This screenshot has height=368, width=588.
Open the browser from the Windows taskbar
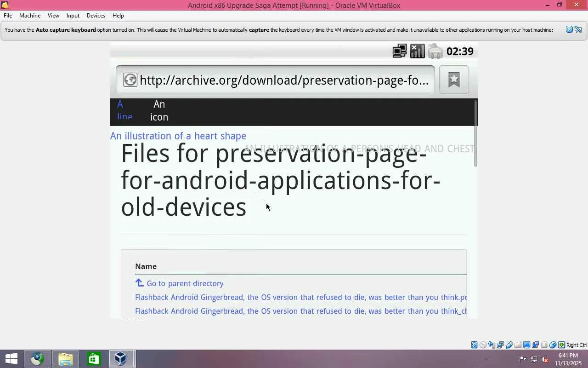tap(37, 359)
